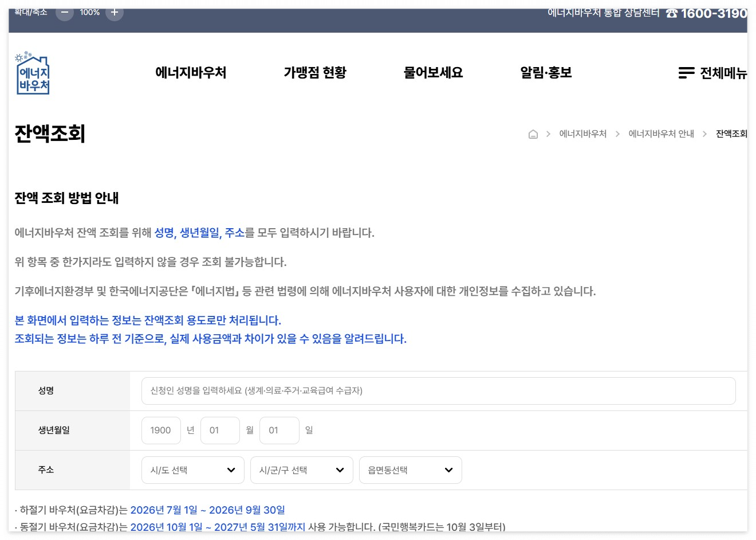Viewport: 756px width, 540px height.
Task: Click the telephone icon beside 1600-3190
Action: point(671,13)
